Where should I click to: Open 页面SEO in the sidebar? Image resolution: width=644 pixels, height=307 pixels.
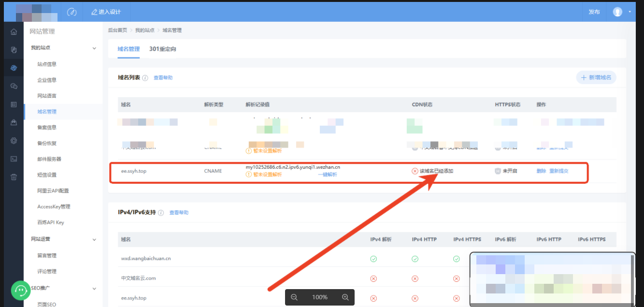(x=47, y=304)
